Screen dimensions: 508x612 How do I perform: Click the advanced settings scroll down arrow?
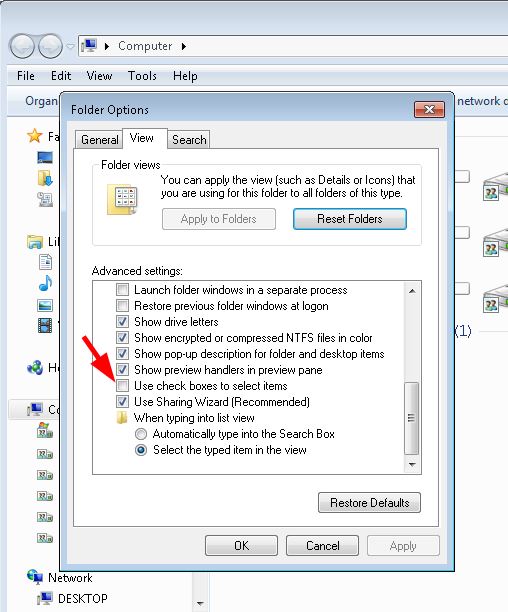(412, 464)
